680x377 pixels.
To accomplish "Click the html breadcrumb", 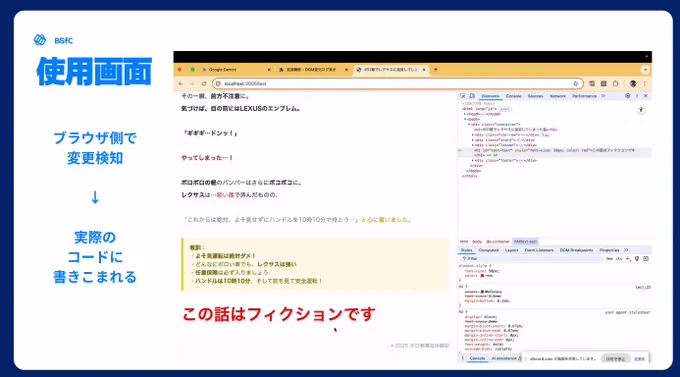I will click(x=464, y=242).
